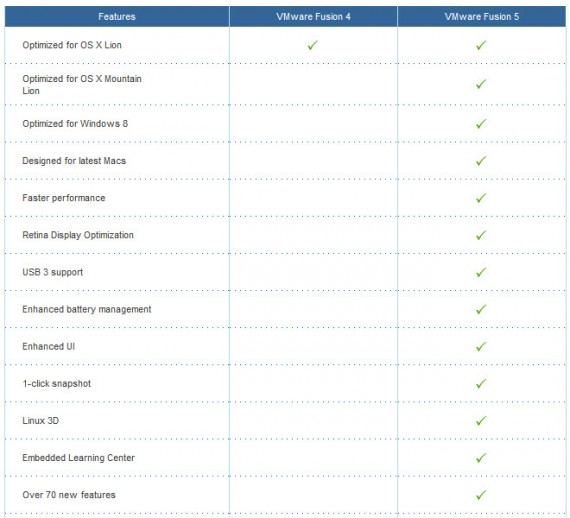570x518 pixels.
Task: Click the Embedded Learning Center label
Action: pyautogui.click(x=78, y=458)
